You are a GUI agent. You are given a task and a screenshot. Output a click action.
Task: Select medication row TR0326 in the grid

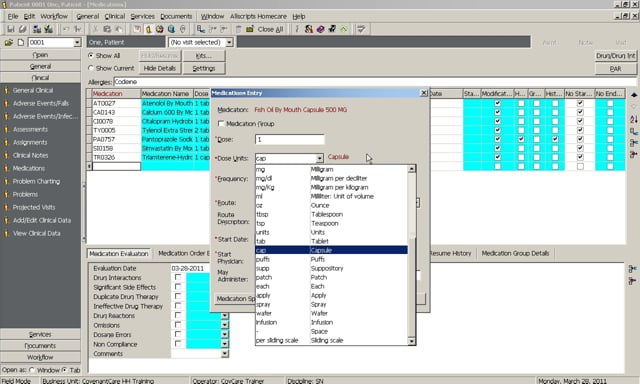pos(116,157)
